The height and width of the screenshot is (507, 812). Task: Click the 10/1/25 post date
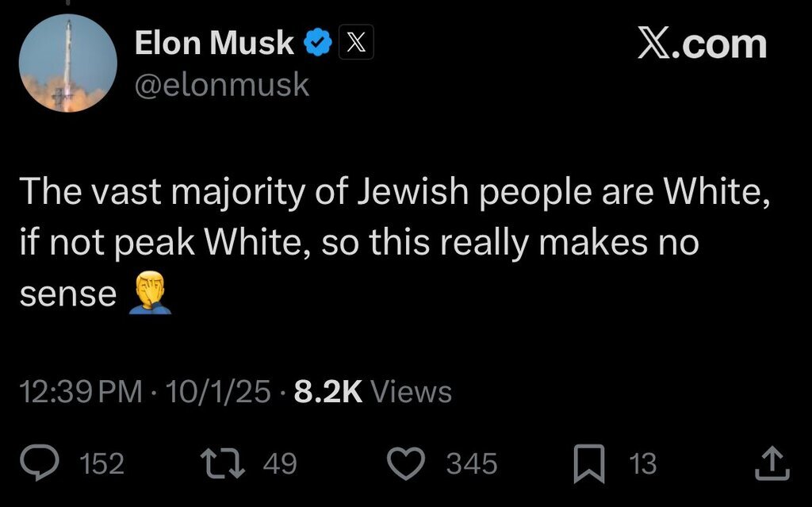218,392
